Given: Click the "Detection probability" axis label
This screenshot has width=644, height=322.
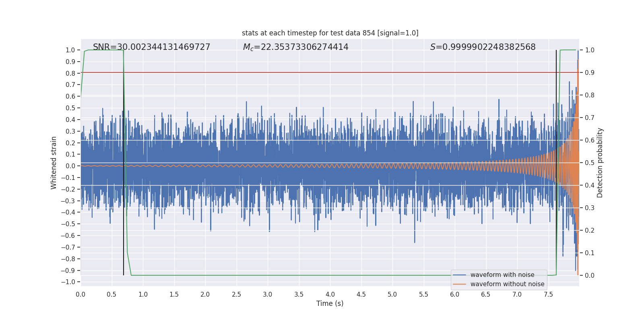Looking at the screenshot, I should point(600,163).
